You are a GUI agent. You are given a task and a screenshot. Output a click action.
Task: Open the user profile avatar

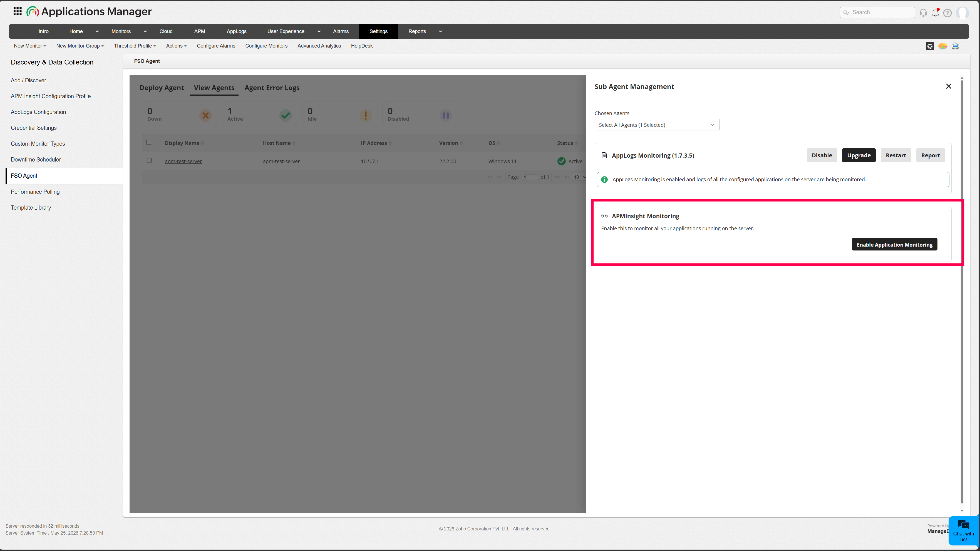point(962,13)
